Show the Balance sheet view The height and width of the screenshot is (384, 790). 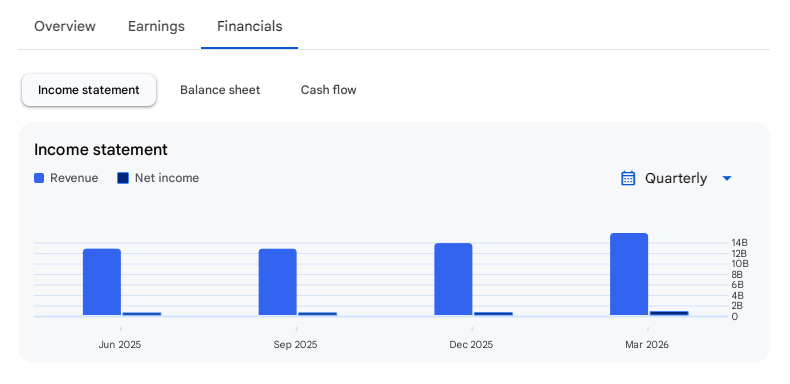coord(220,90)
